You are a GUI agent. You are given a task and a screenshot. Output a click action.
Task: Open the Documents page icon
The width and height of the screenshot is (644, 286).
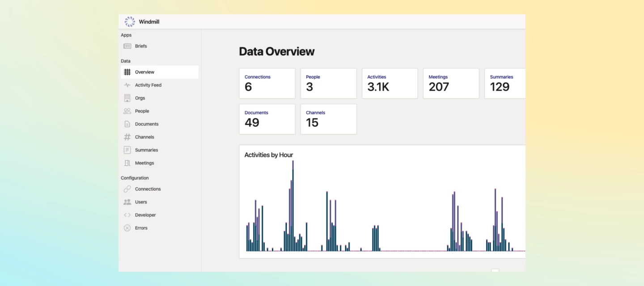(x=127, y=124)
